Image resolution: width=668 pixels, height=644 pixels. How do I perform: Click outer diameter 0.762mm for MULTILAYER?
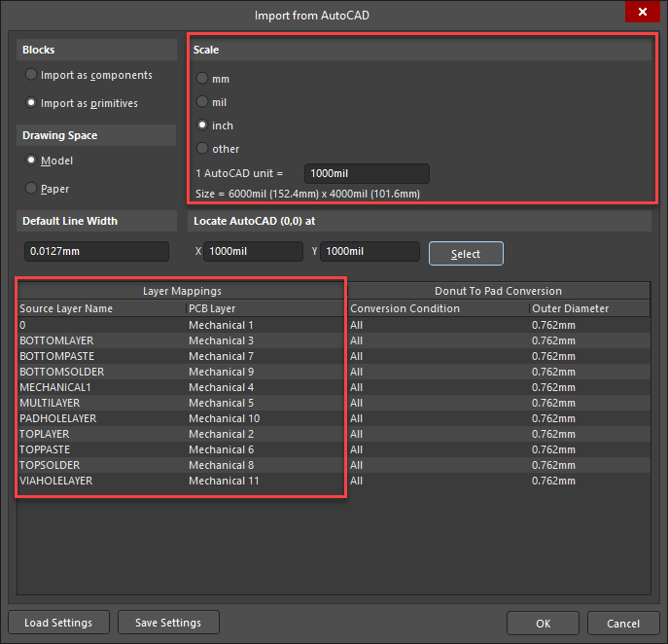click(x=589, y=403)
